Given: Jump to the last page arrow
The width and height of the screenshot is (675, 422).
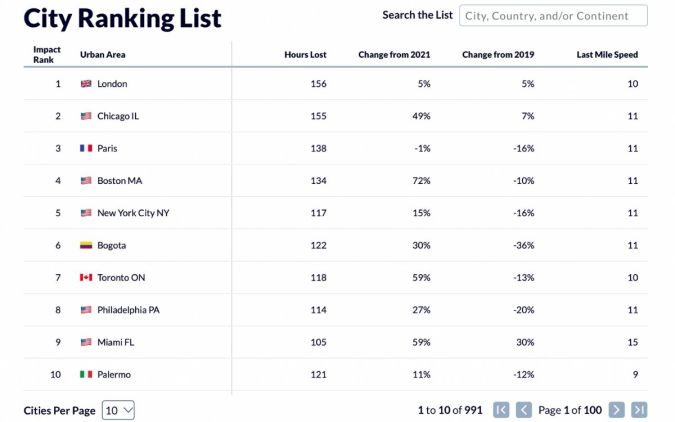Looking at the screenshot, I should tap(639, 410).
